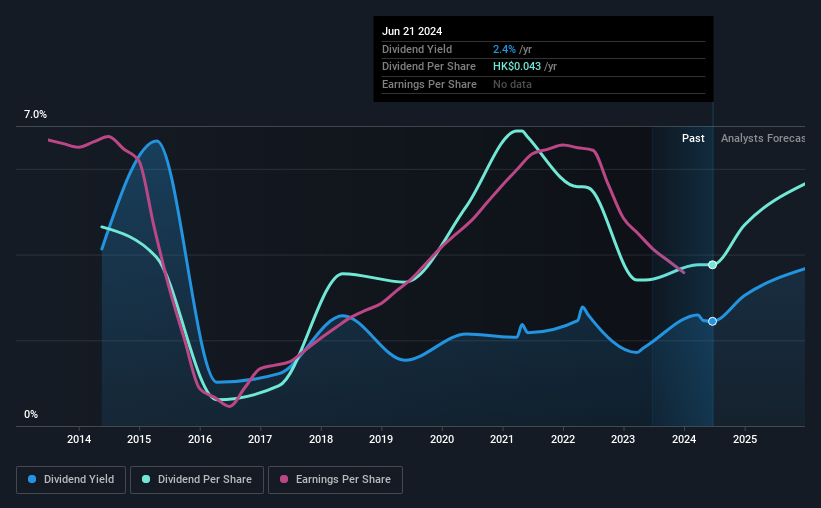Toggle the Dividend Per Share legend button

point(197,480)
